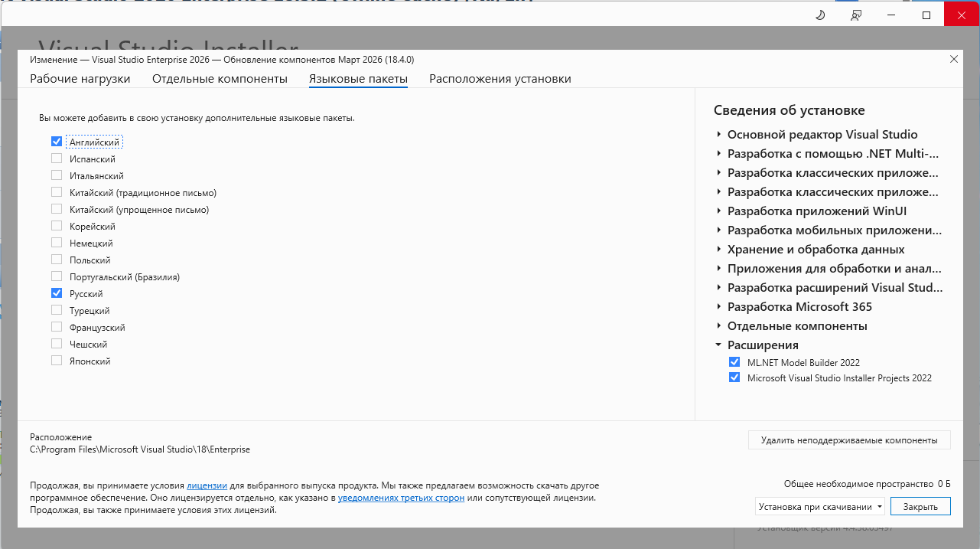This screenshot has height=549, width=980.
Task: Expand Разработка с помощью .NET Multi- arrow
Action: coord(719,153)
